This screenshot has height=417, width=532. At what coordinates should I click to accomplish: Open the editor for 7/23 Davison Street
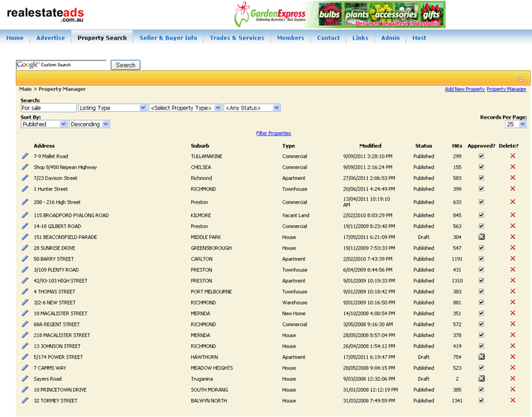pyautogui.click(x=25, y=178)
